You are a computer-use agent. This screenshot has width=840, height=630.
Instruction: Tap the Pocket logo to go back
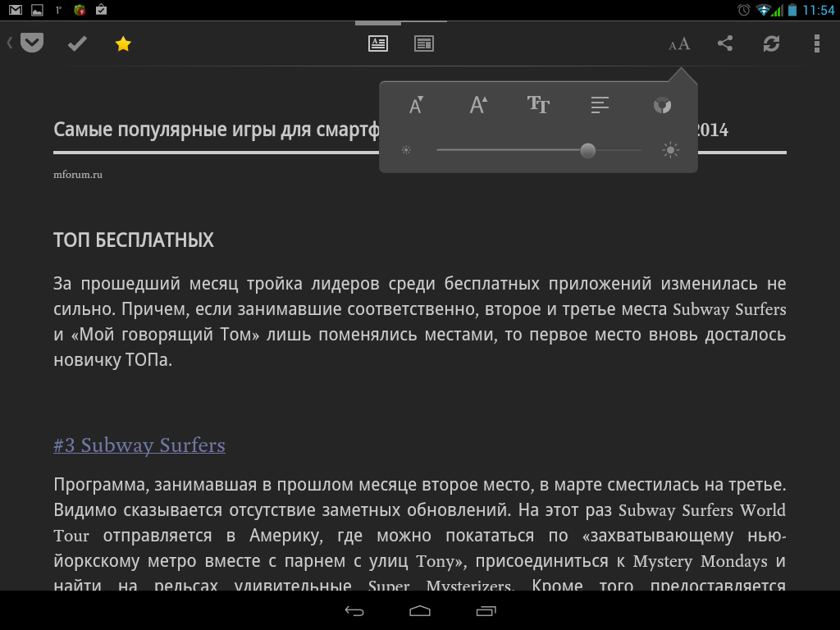(x=31, y=43)
